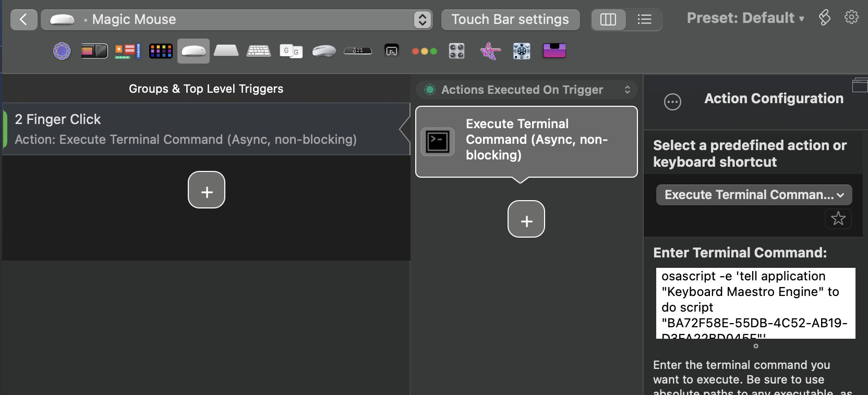Expand the Execute Terminal Command action dropdown
The width and height of the screenshot is (868, 395).
[x=754, y=195]
